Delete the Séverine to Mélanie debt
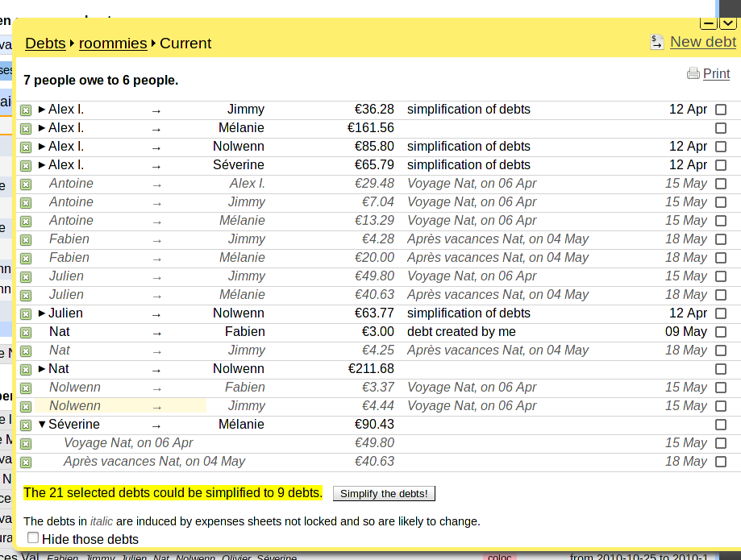Screen dimensions: 741x560 click(26, 425)
